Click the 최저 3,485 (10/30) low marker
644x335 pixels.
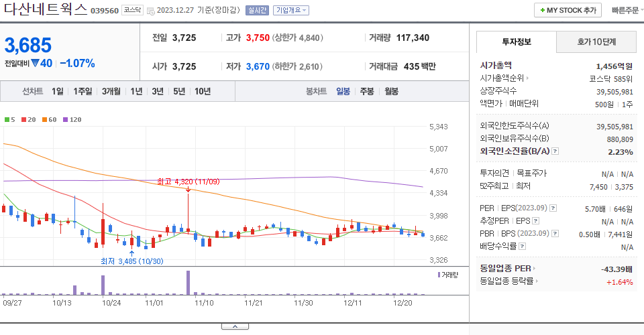(132, 261)
